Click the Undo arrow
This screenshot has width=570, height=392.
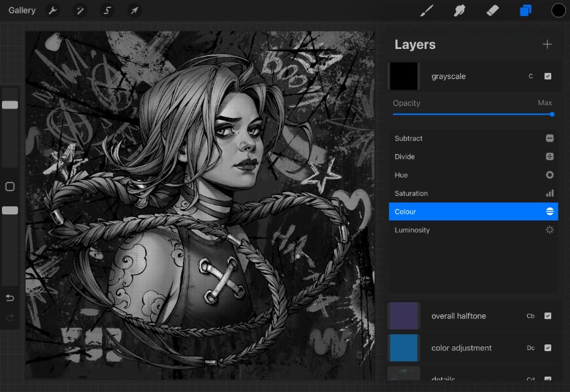[x=10, y=298]
